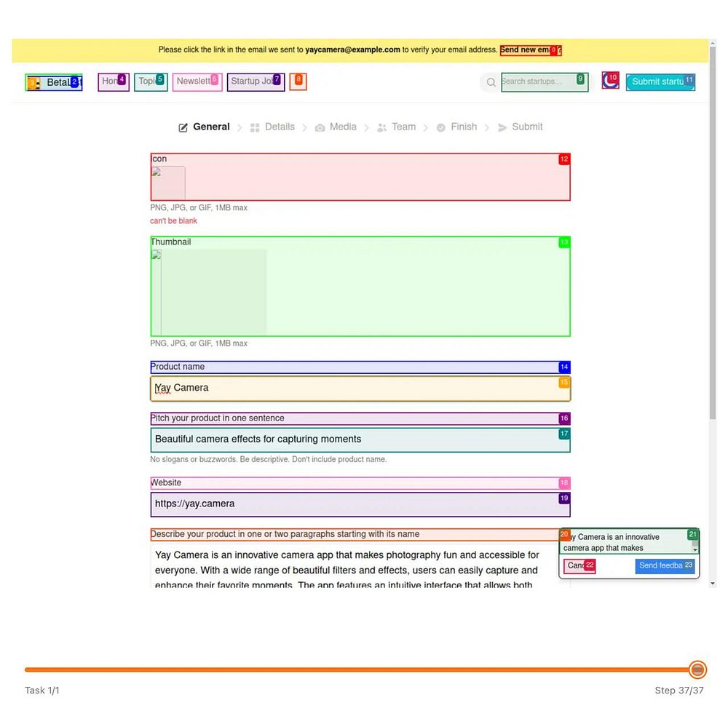The height and width of the screenshot is (724, 728).
Task: Open the Newsletter nav item
Action: tap(197, 82)
